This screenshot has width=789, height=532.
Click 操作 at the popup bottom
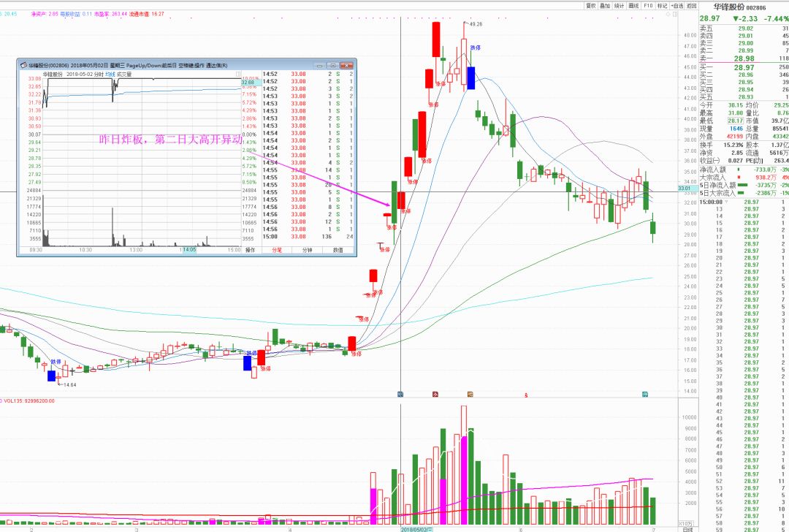(x=250, y=250)
